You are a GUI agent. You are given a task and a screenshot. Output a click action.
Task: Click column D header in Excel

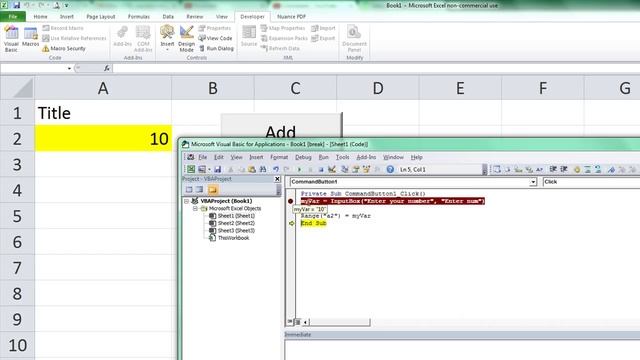pyautogui.click(x=378, y=88)
